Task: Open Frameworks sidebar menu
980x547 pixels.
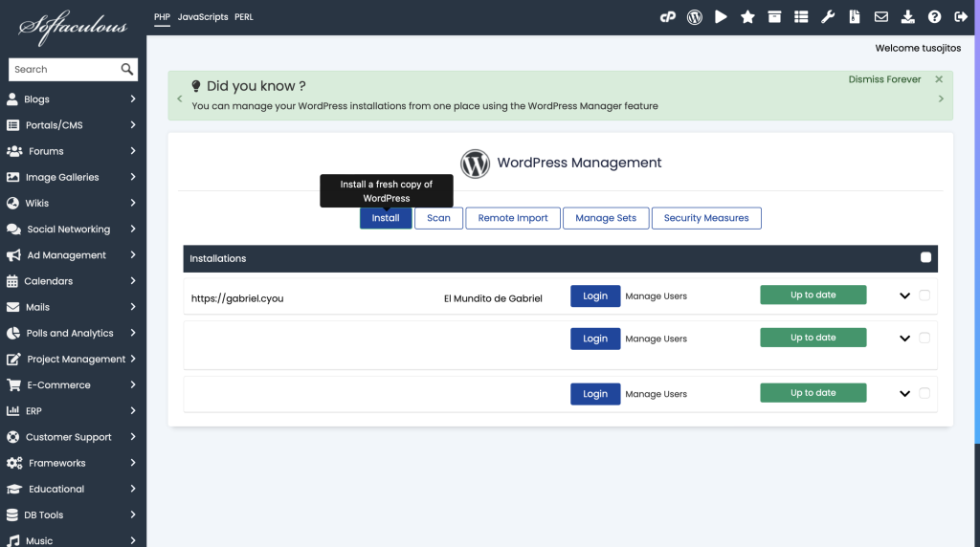Action: click(73, 463)
